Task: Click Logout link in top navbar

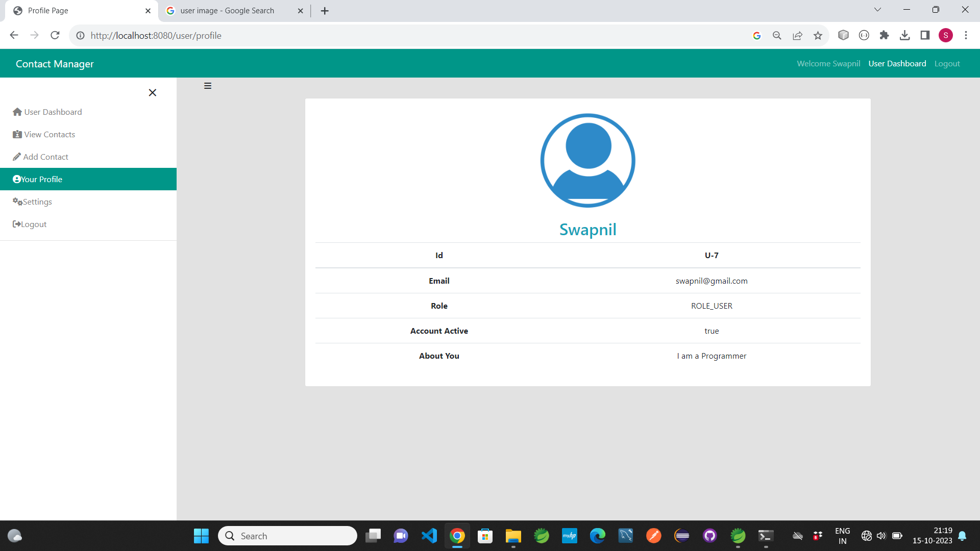Action: (x=947, y=63)
